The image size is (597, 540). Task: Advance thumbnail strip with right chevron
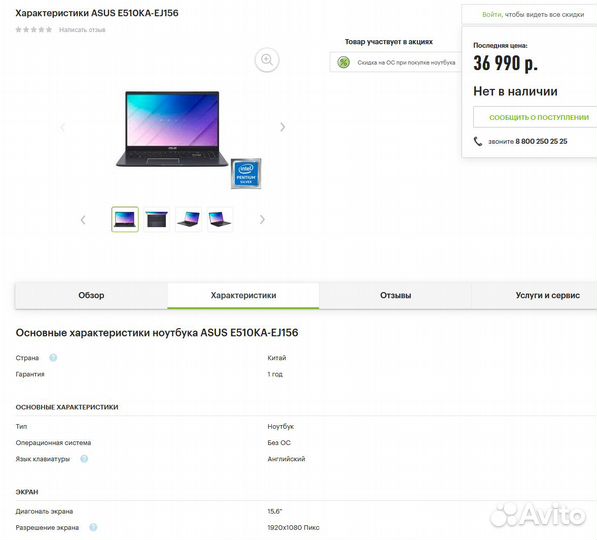point(262,219)
